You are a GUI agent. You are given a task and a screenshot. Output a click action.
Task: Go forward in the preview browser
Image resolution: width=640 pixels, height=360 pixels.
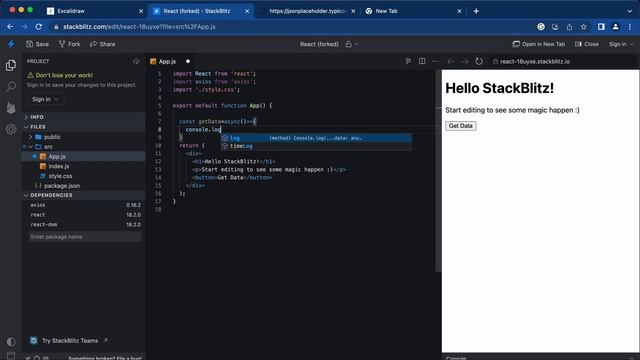point(464,61)
